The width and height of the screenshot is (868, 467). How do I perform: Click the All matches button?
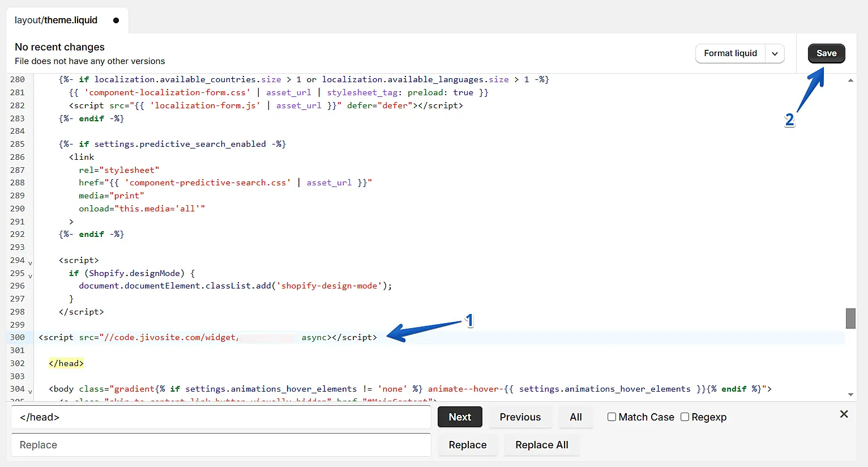575,417
